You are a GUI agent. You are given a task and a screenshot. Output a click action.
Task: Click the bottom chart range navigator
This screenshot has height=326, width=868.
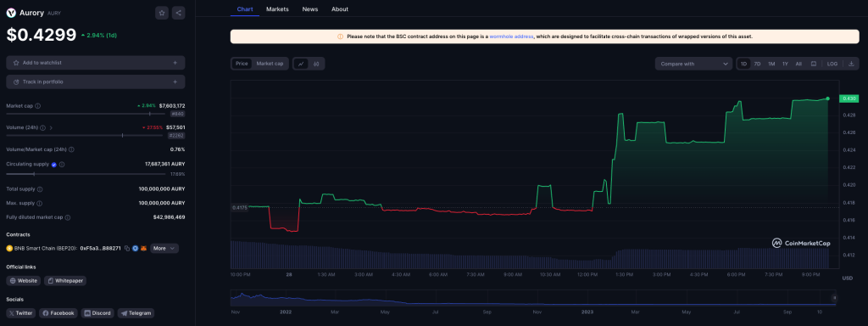533,298
